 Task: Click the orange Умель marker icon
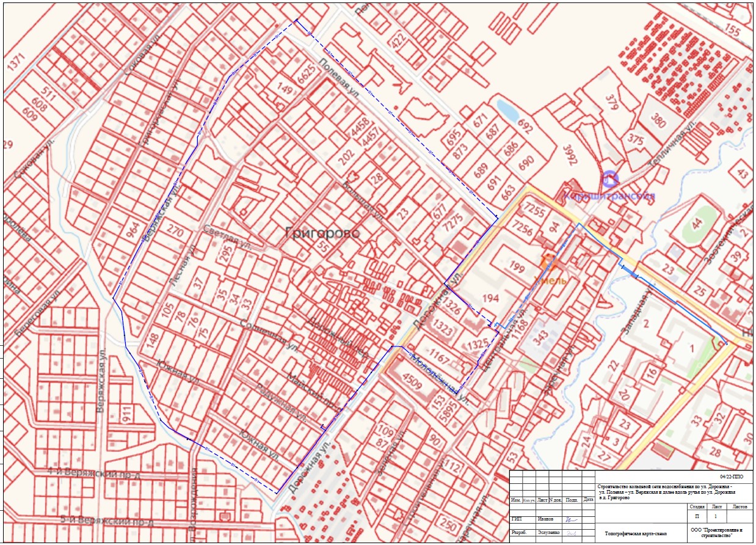coord(548,260)
